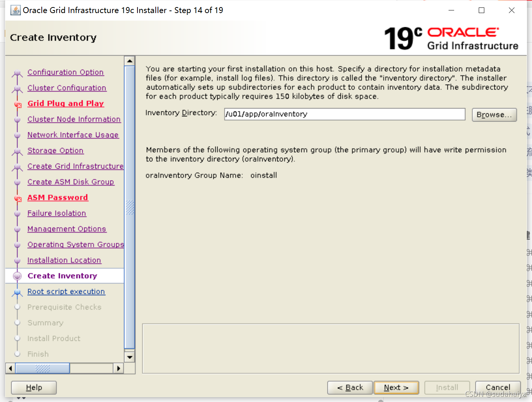Click the Summary disabled step
Image resolution: width=532 pixels, height=402 pixels.
click(x=45, y=323)
